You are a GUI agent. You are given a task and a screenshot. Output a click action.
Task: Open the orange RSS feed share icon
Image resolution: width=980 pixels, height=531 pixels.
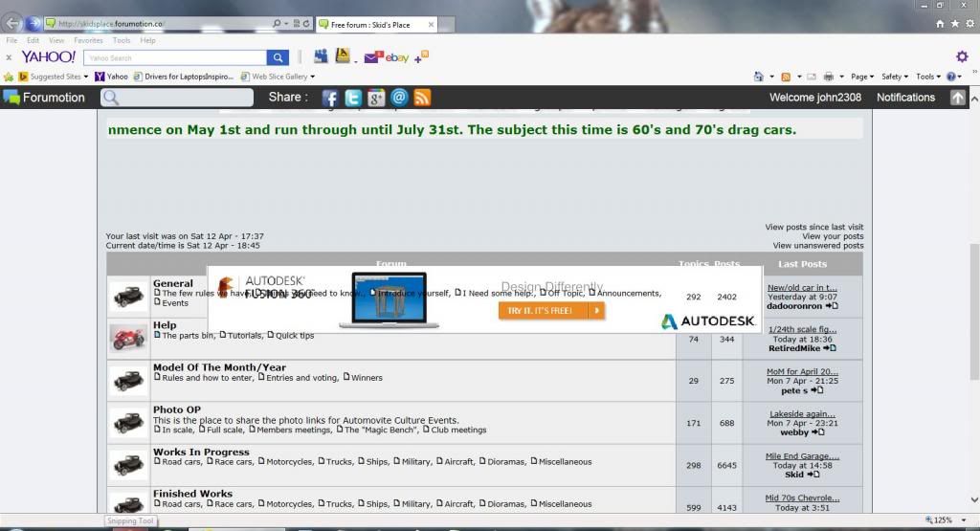click(x=422, y=98)
